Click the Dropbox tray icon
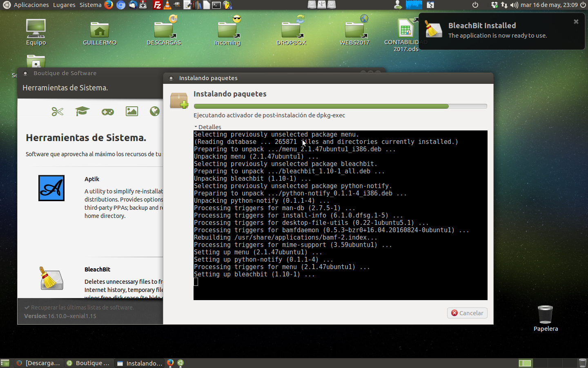The width and height of the screenshot is (588, 368). pyautogui.click(x=494, y=5)
